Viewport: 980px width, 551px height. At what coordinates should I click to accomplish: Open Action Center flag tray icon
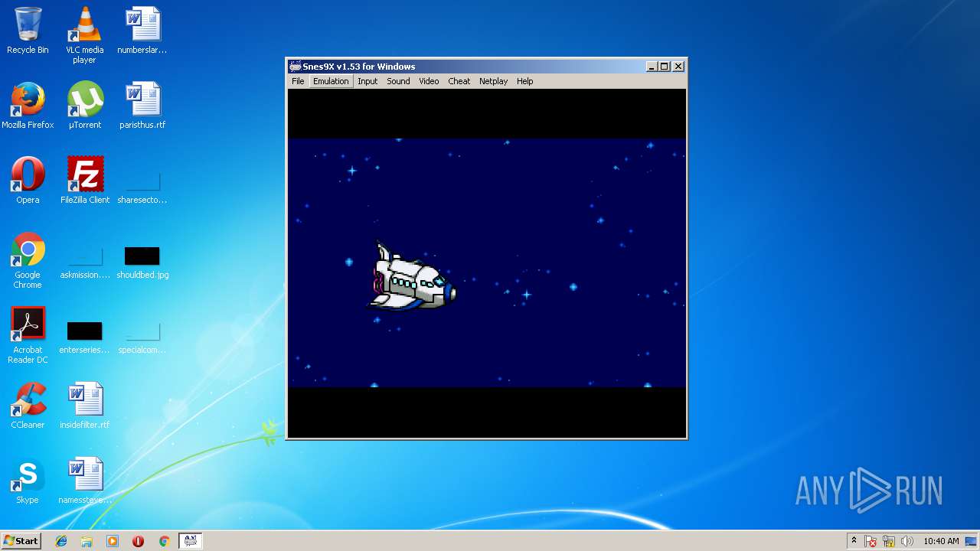[x=871, y=541]
